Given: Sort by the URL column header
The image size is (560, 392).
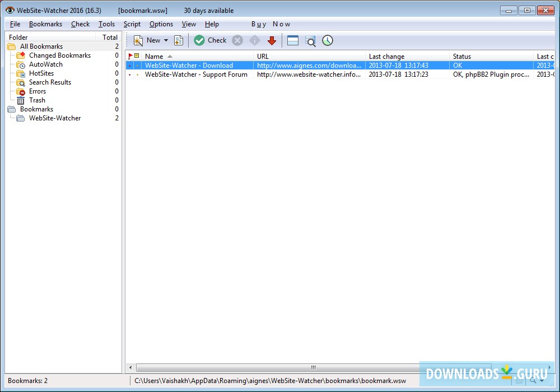Looking at the screenshot, I should click(309, 56).
